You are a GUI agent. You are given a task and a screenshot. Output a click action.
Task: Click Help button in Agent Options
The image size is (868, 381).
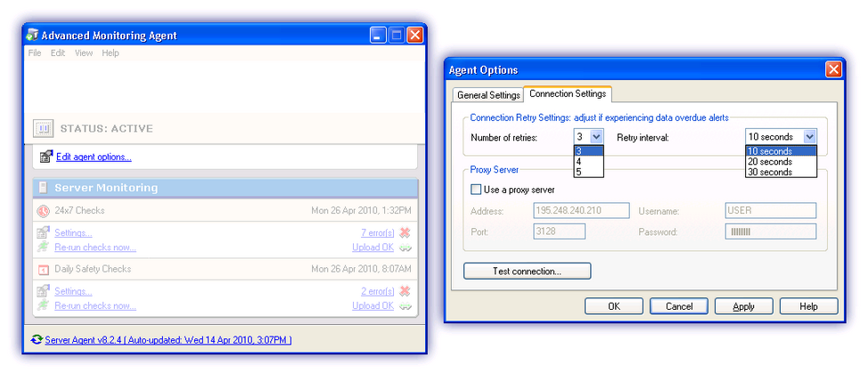[809, 306]
